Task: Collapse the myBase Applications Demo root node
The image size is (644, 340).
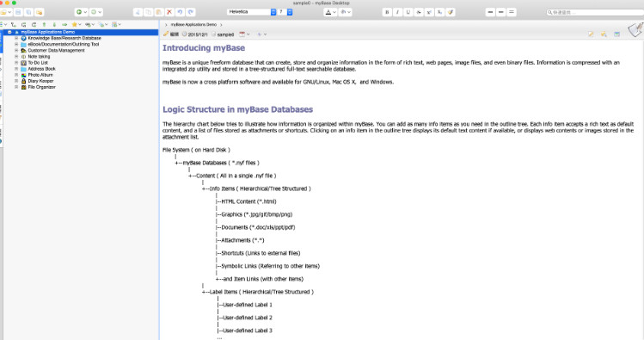Action: coord(9,32)
